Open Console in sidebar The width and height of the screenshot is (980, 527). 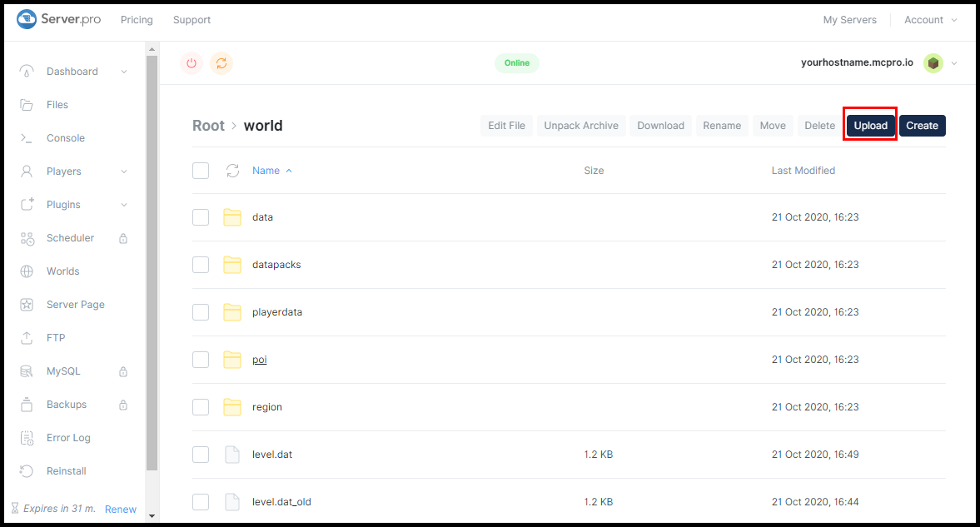66,138
